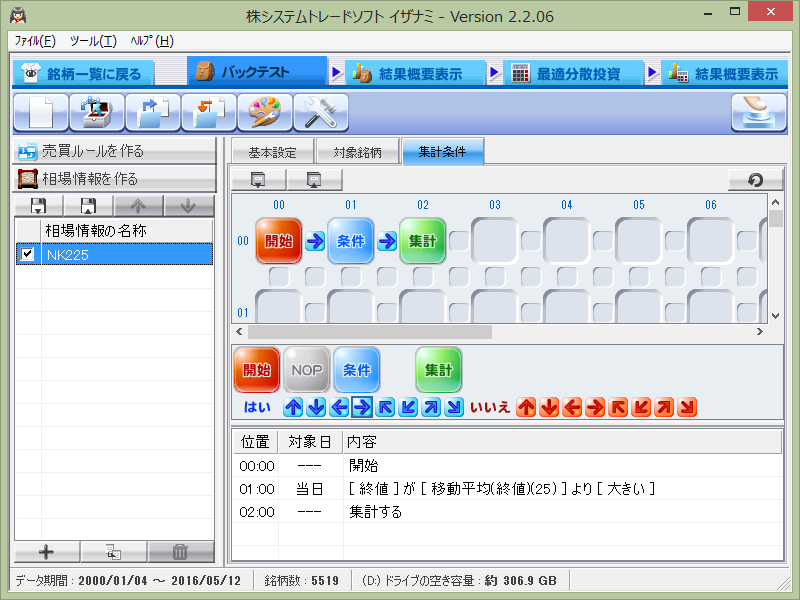Click the import folder toolbar icon
This screenshot has height=600, width=800.
pyautogui.click(x=209, y=112)
